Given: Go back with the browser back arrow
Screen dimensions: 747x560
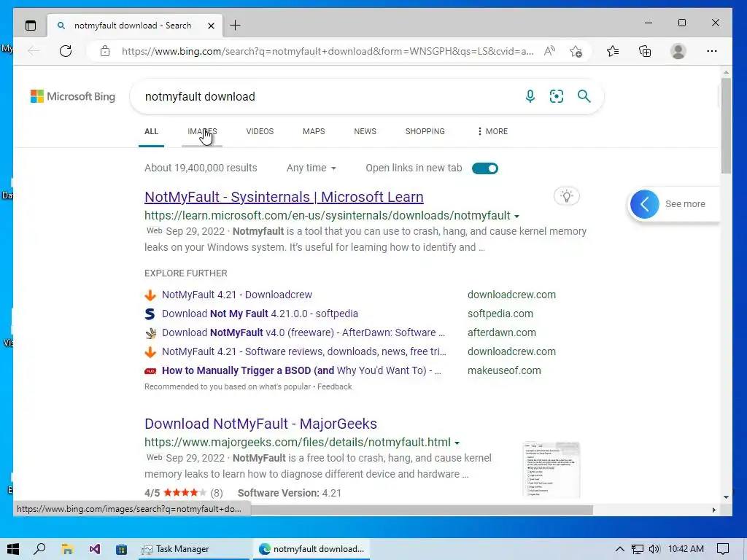Looking at the screenshot, I should click(x=34, y=51).
